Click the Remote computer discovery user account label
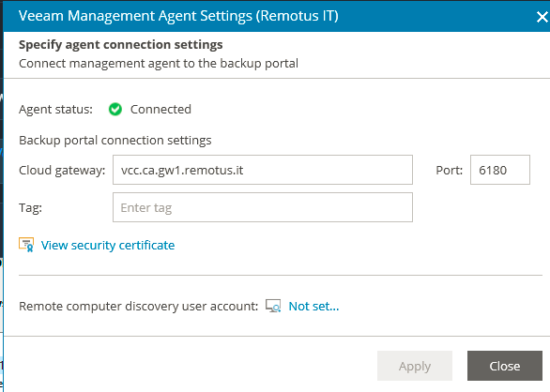550x392 pixels. click(x=139, y=306)
